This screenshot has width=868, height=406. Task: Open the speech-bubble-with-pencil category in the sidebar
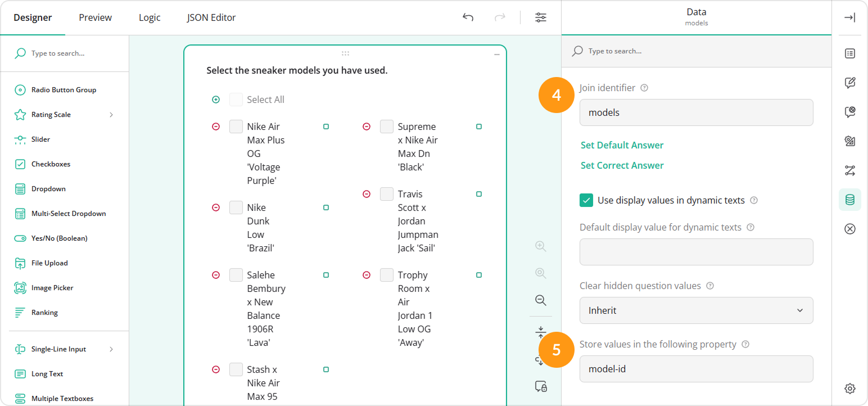tap(850, 83)
